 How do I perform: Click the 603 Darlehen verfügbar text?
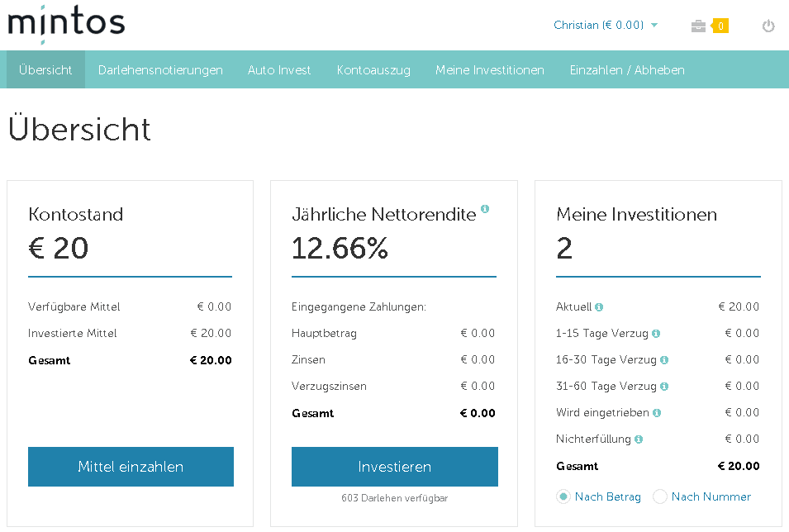(x=395, y=498)
